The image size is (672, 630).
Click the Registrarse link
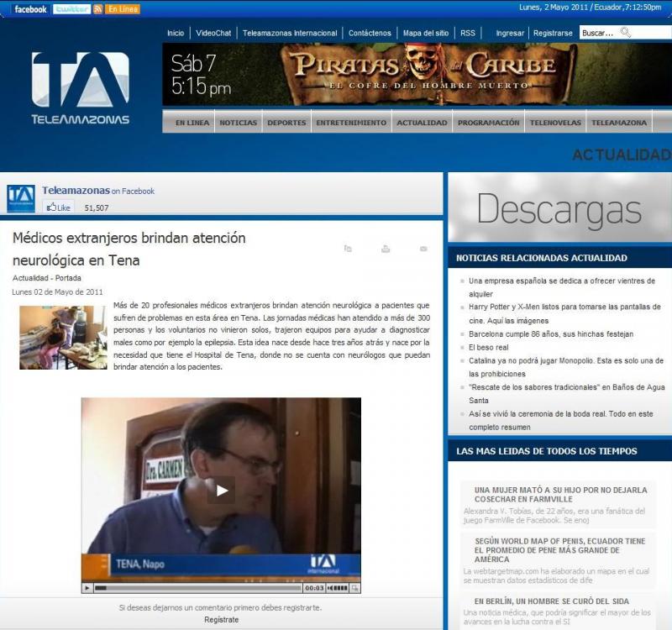click(x=553, y=34)
